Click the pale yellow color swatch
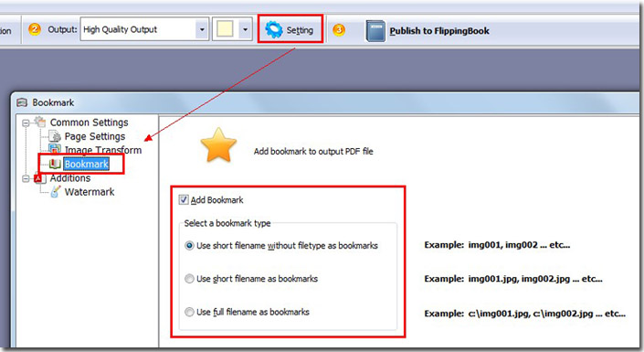 pyautogui.click(x=225, y=29)
